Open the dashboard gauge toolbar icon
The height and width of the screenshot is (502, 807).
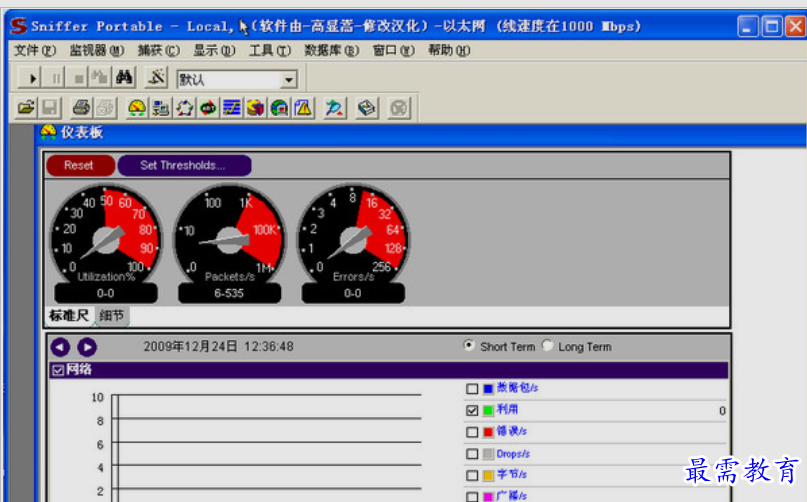(137, 108)
